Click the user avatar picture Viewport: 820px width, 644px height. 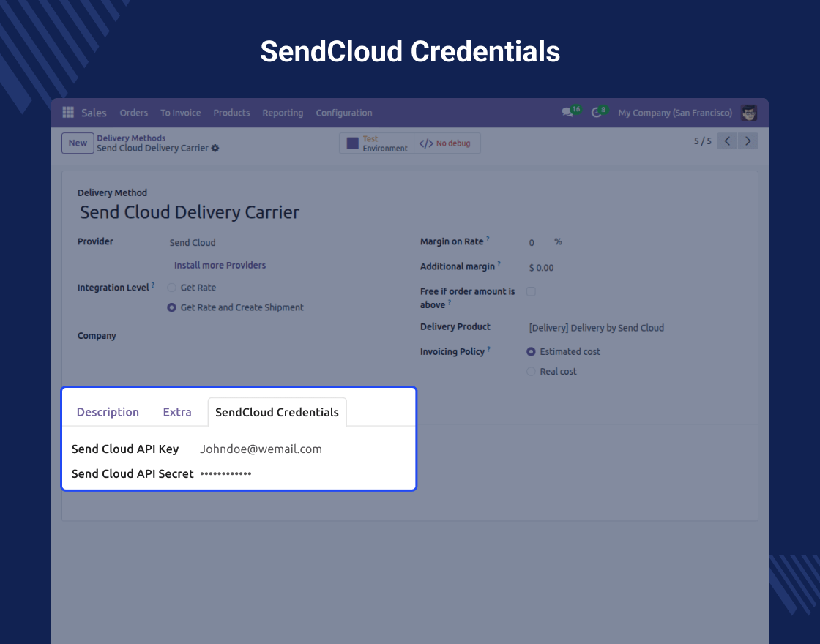click(x=749, y=113)
